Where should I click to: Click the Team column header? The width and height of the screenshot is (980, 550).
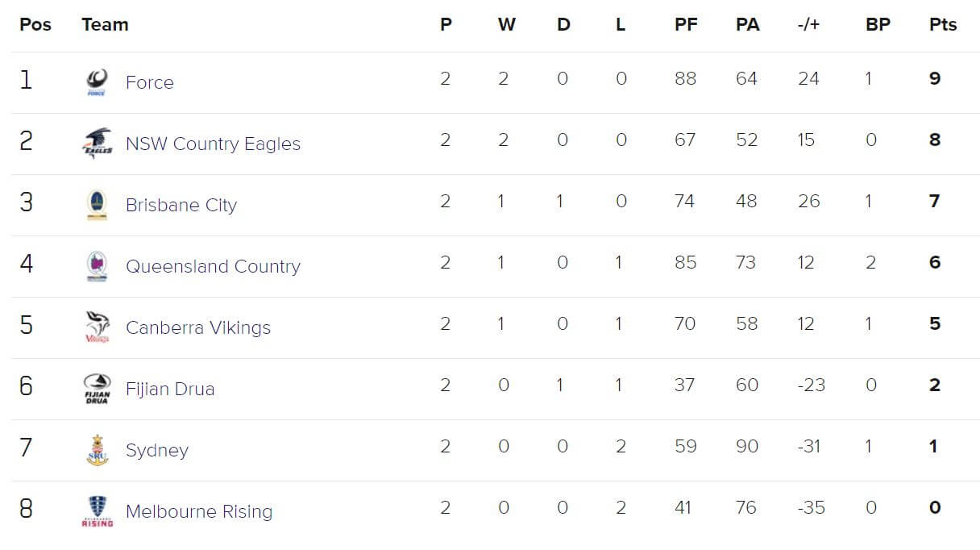click(105, 24)
